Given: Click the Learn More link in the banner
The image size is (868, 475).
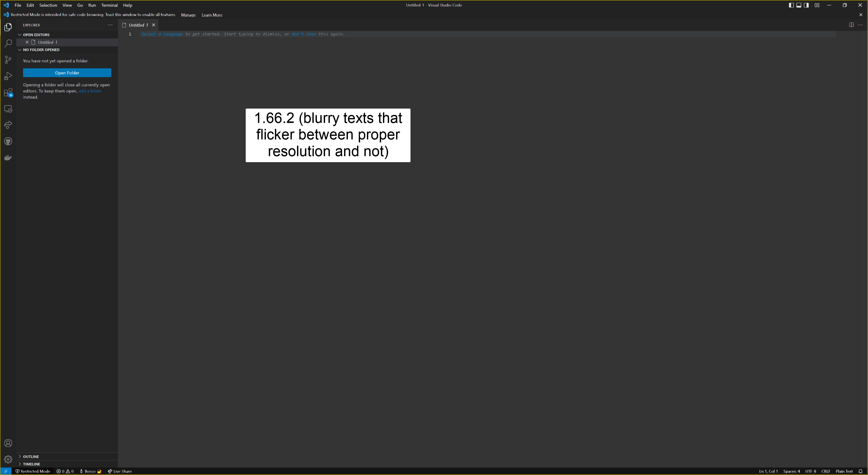Looking at the screenshot, I should 212,15.
